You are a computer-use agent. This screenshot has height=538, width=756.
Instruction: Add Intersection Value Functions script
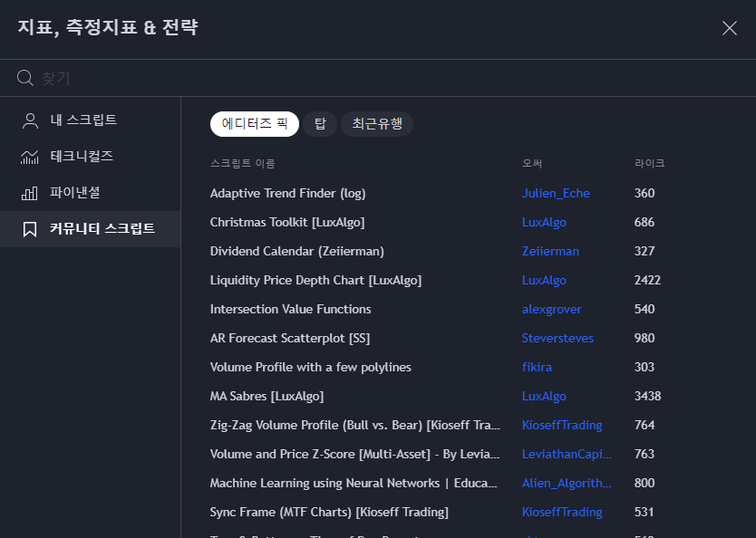coord(291,309)
